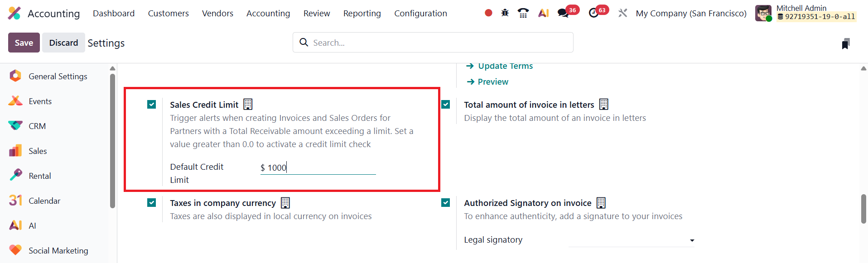The width and height of the screenshot is (868, 263).
Task: Click the bookmark icon near search
Action: point(845,44)
